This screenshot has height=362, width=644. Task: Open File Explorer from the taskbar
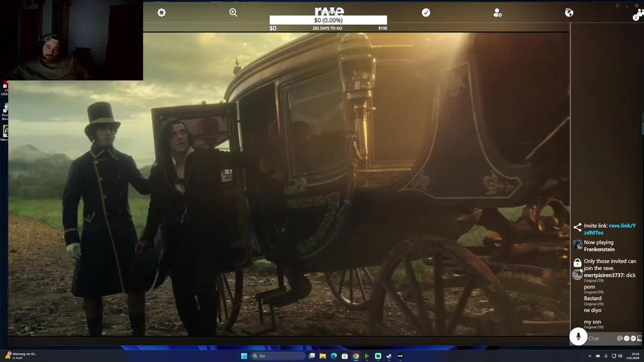(x=323, y=356)
